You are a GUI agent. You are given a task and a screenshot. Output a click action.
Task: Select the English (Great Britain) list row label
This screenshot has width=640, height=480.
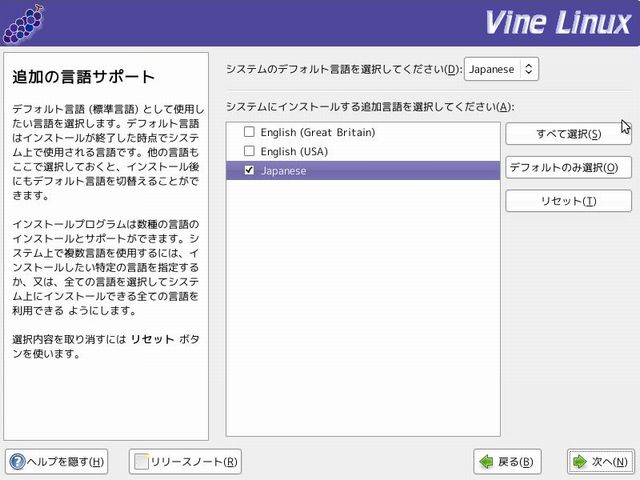317,132
